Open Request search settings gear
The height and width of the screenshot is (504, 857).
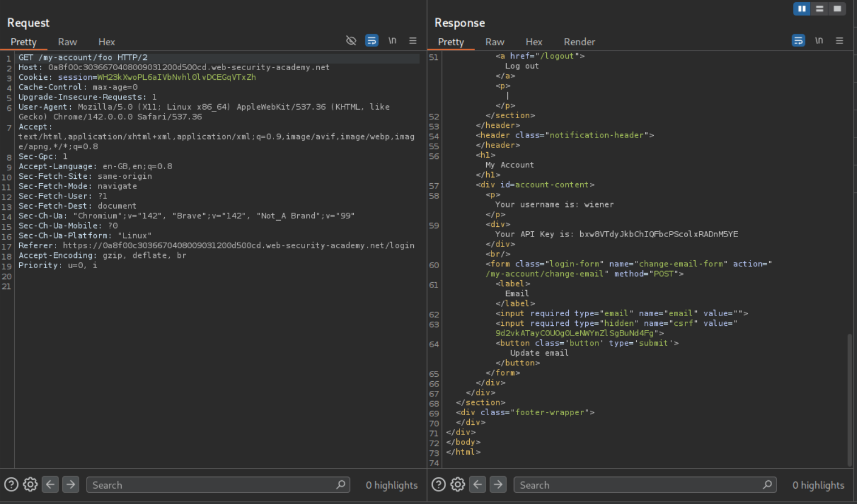(x=31, y=485)
